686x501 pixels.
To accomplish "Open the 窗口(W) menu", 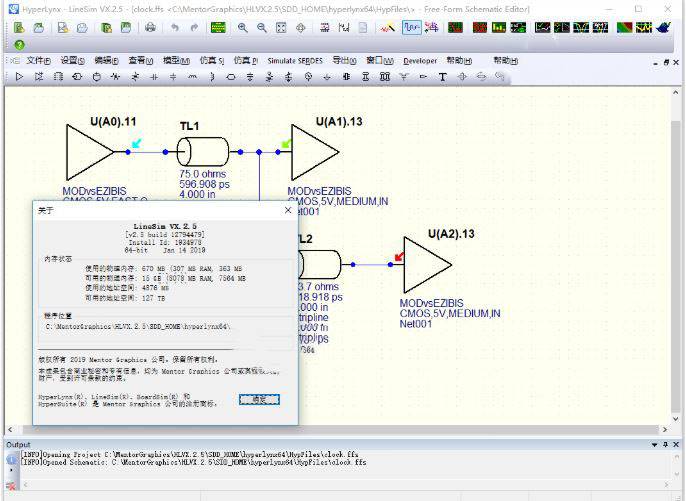I will (380, 61).
